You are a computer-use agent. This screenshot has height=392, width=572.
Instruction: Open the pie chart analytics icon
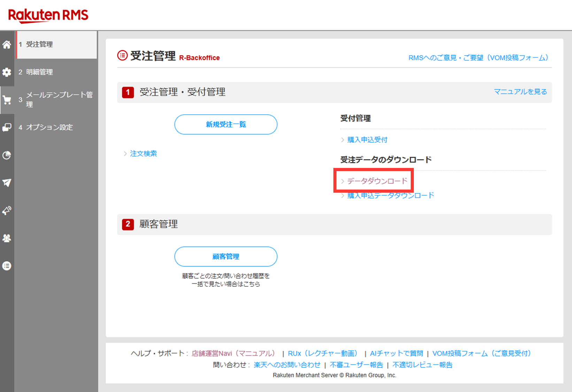pyautogui.click(x=7, y=155)
